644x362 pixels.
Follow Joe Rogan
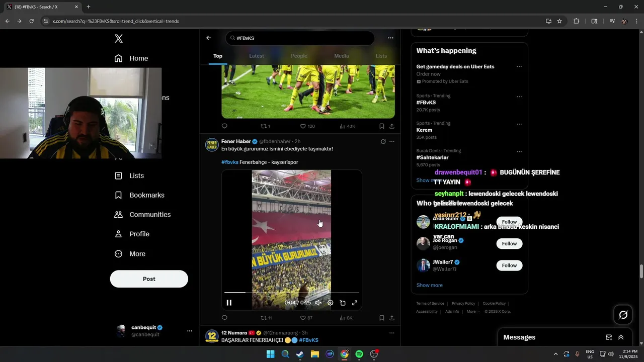509,244
